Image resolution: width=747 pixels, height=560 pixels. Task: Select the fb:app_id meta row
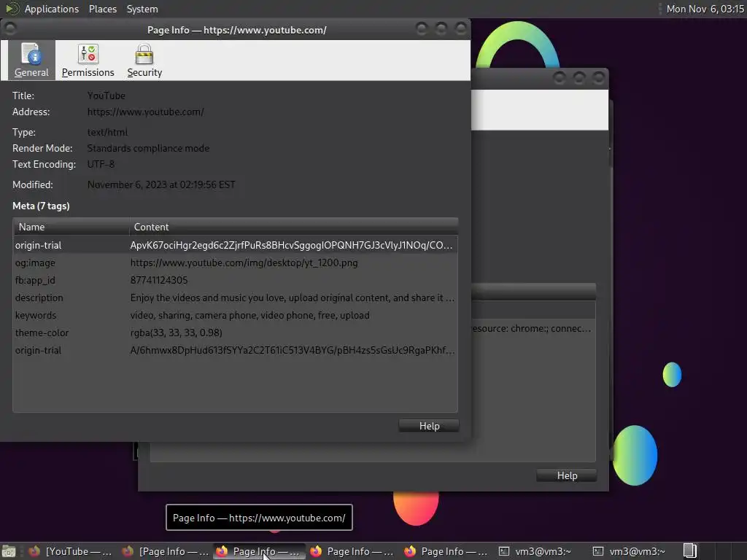click(236, 280)
